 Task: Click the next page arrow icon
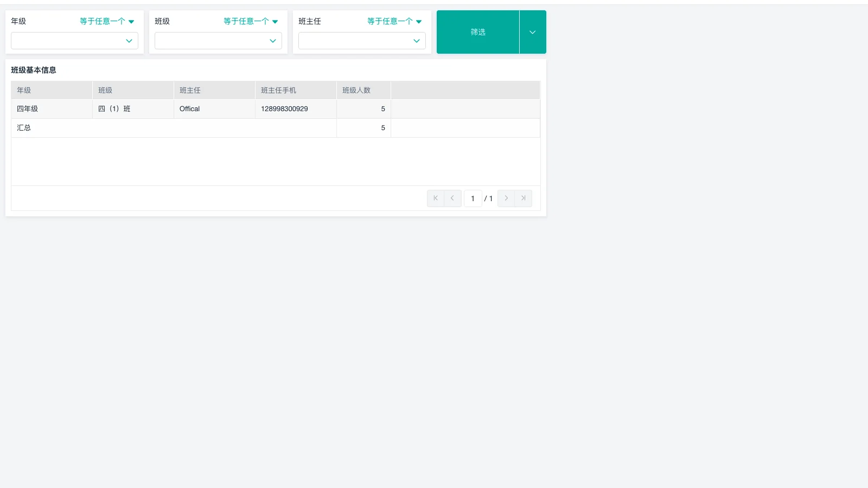coord(506,198)
